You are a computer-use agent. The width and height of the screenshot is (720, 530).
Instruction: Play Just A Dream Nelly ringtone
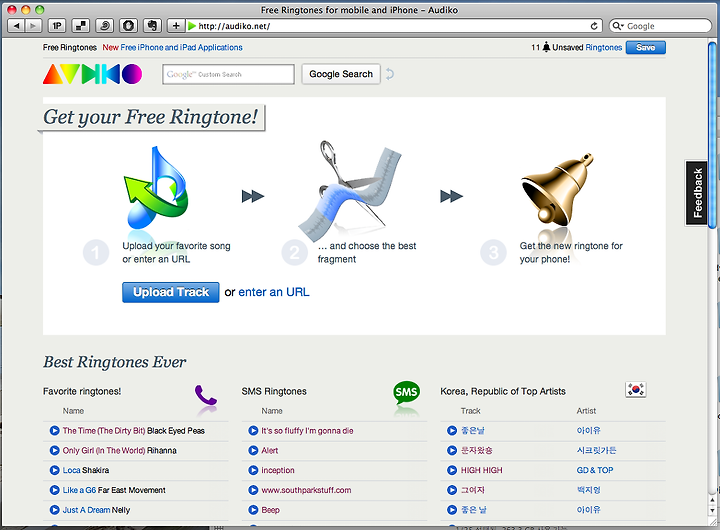54,509
